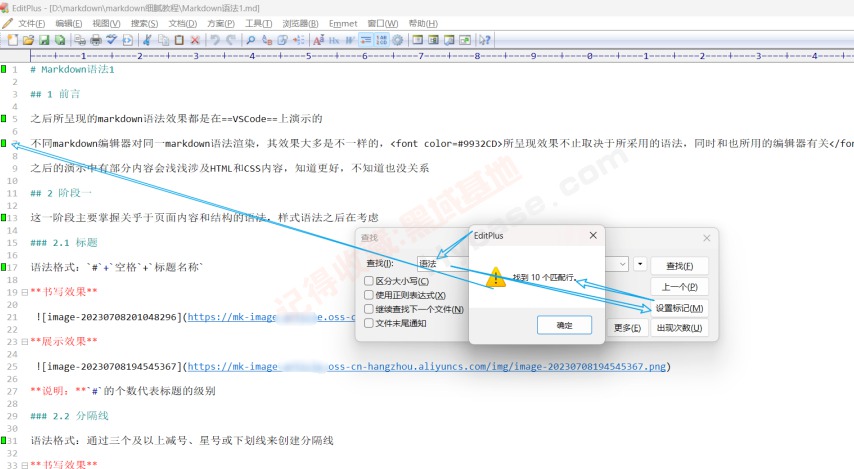
Task: Check the 区分大小写(C) checkbox
Action: pyautogui.click(x=369, y=281)
